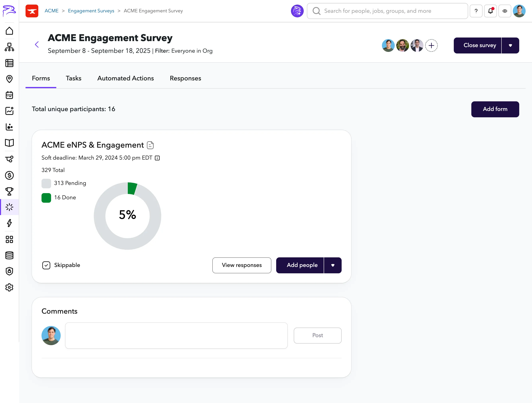Switch to the Tasks tab
The height and width of the screenshot is (403, 532).
click(74, 78)
